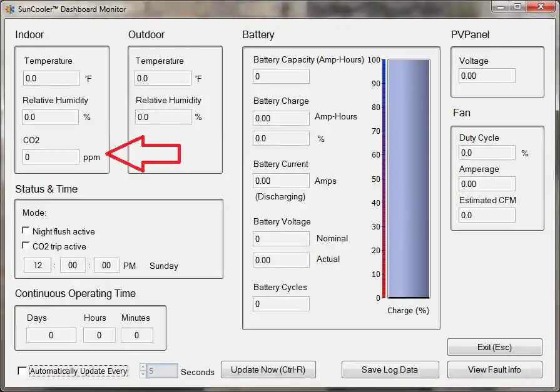This screenshot has height=392, width=560.
Task: Select the Battery Cycles field
Action: 281,304
